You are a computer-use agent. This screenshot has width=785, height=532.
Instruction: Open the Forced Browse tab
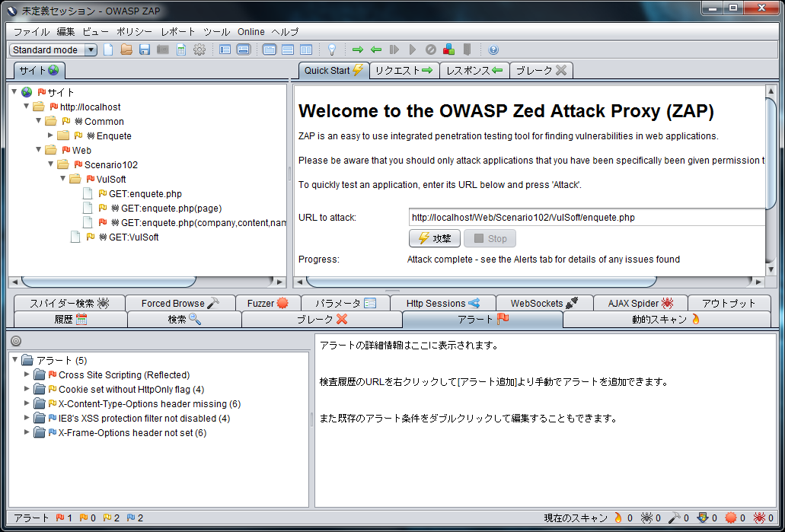click(x=180, y=303)
